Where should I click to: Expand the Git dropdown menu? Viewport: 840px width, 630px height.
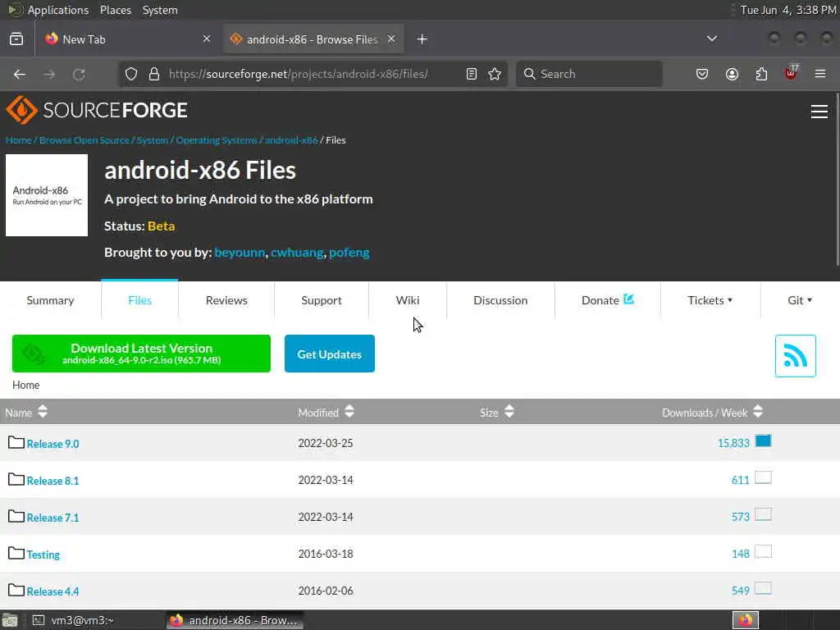click(x=799, y=300)
